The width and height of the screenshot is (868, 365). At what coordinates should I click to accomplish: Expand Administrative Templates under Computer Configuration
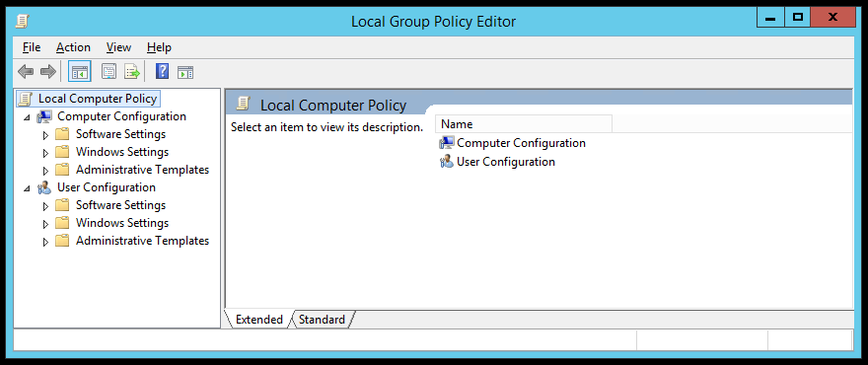(46, 170)
